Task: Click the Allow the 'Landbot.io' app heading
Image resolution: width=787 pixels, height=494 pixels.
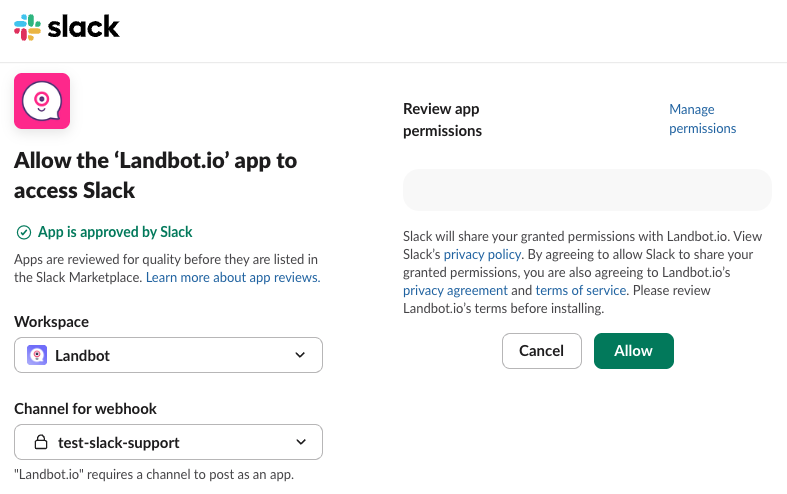Action: click(155, 175)
